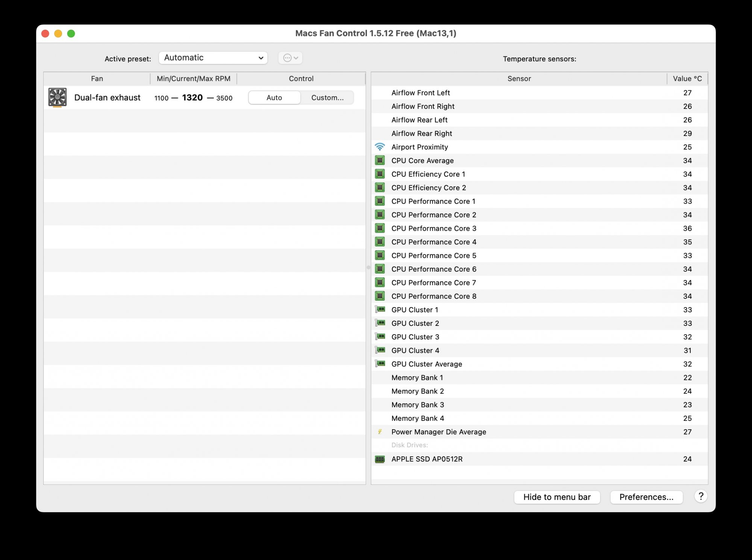Click the GPU Cluster Average card icon

coord(380,364)
